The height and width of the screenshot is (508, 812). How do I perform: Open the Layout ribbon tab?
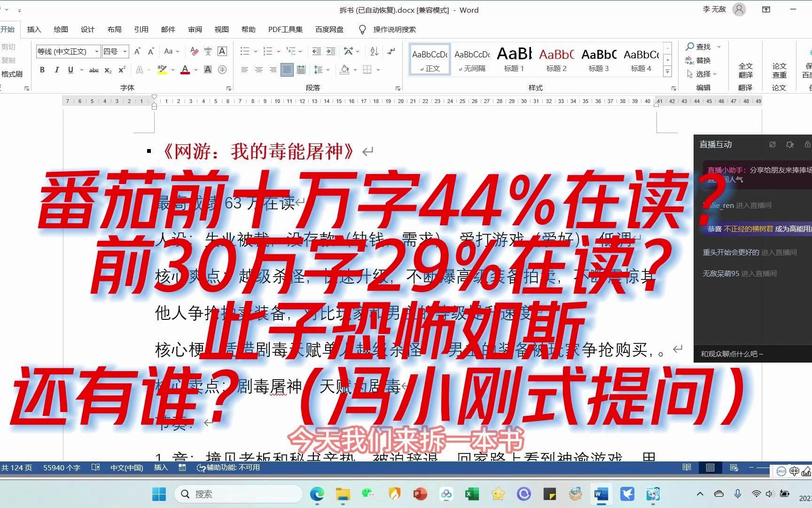(114, 29)
